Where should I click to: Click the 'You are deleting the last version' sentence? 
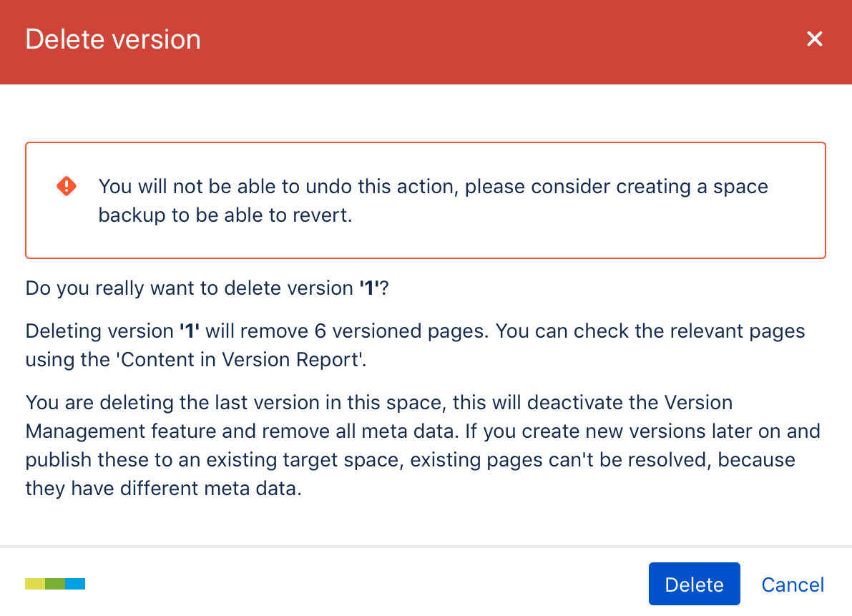[236, 403]
